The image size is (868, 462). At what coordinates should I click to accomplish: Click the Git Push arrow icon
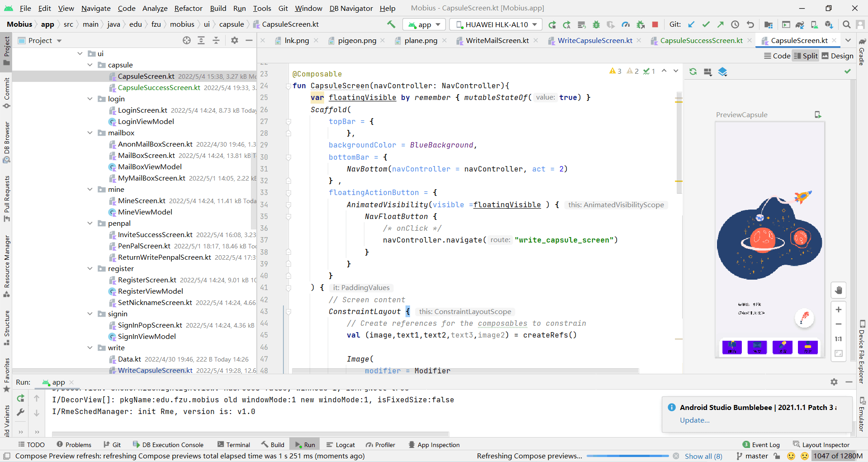tap(721, 24)
